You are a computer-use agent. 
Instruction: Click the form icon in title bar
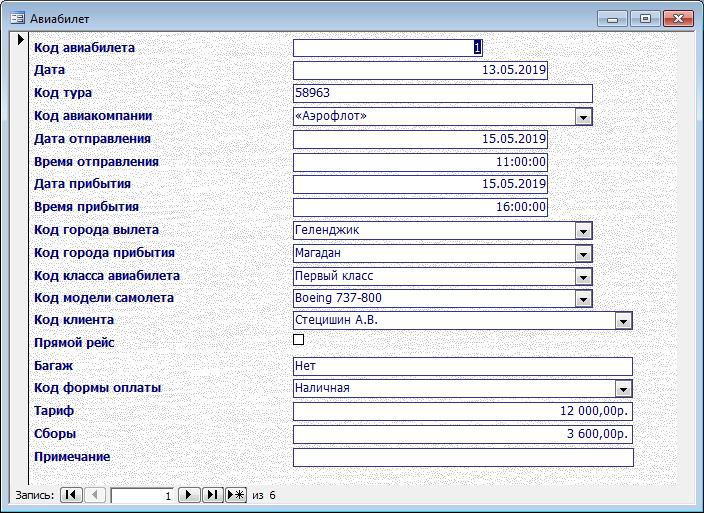click(17, 17)
